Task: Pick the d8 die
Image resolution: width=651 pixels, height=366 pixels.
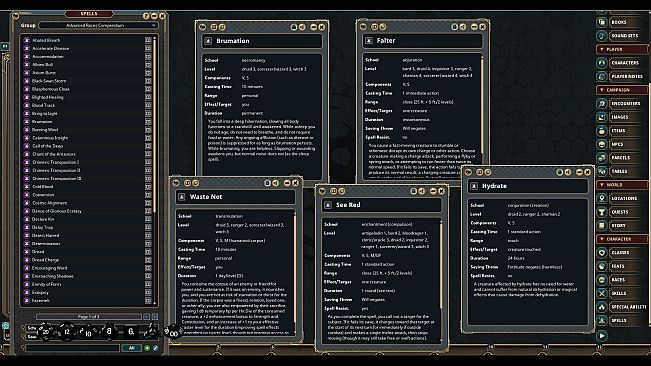Action: click(x=109, y=331)
